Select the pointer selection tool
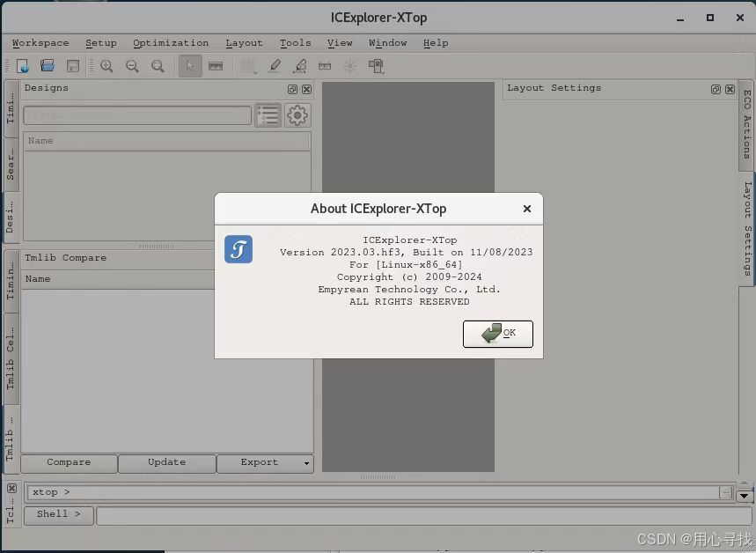Viewport: 756px width, 553px height. pos(190,66)
